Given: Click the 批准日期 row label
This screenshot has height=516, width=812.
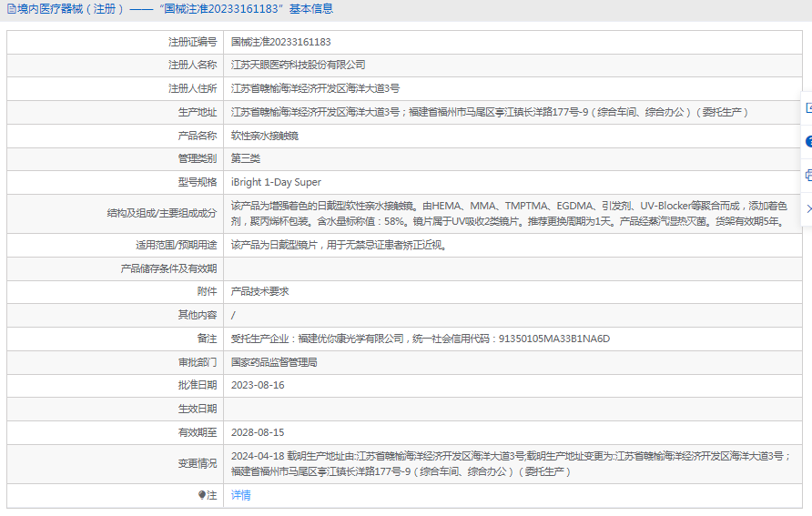Looking at the screenshot, I should [198, 385].
